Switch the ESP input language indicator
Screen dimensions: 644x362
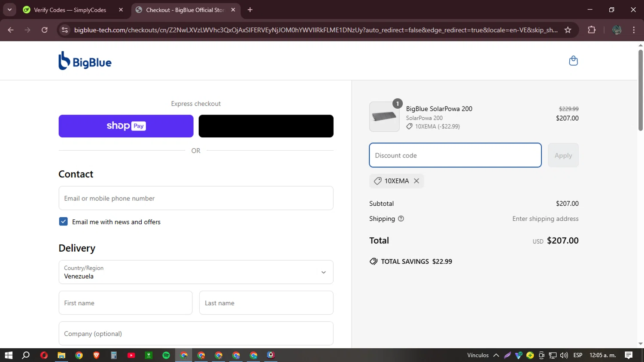[x=578, y=355]
